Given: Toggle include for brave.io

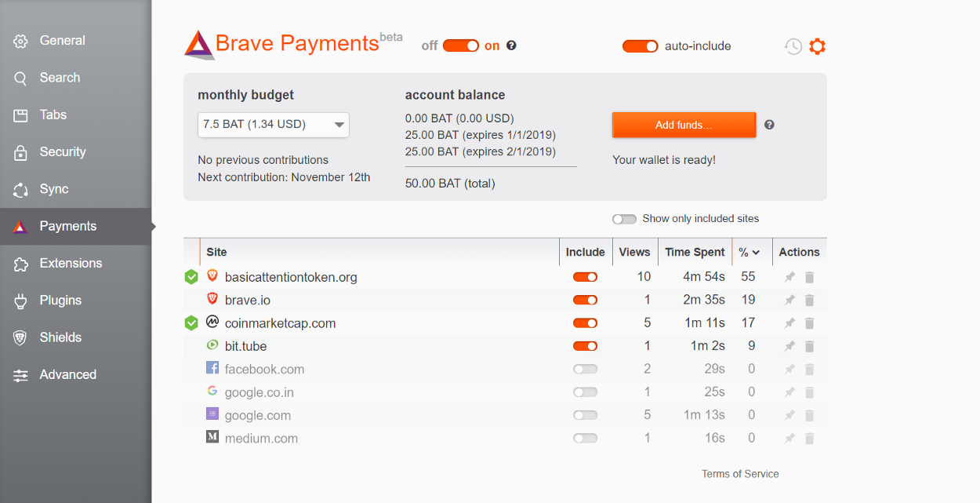Looking at the screenshot, I should pyautogui.click(x=585, y=300).
